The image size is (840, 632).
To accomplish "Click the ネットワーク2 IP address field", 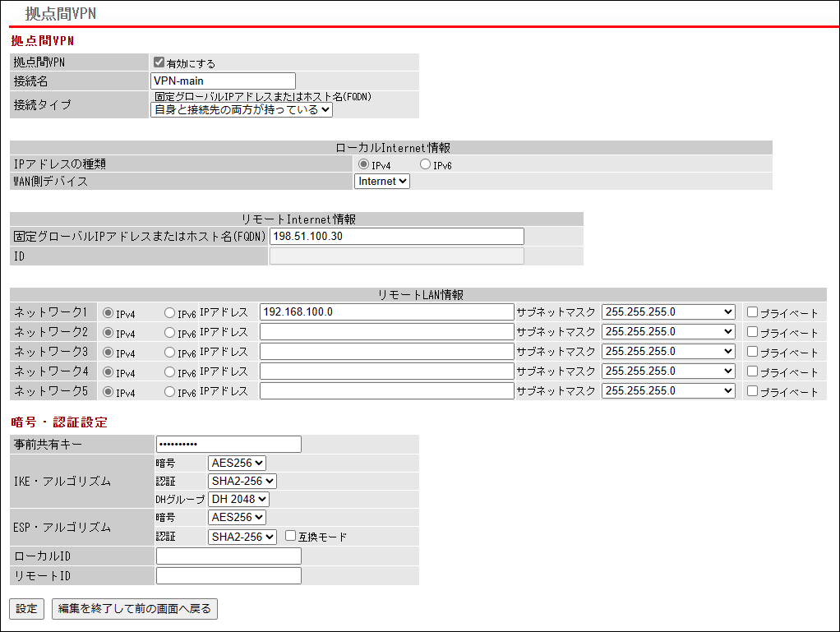I will [387, 332].
